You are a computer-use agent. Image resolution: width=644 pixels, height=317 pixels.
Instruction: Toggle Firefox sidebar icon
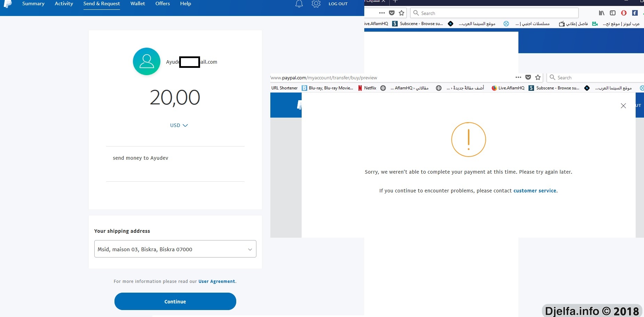coord(613,13)
